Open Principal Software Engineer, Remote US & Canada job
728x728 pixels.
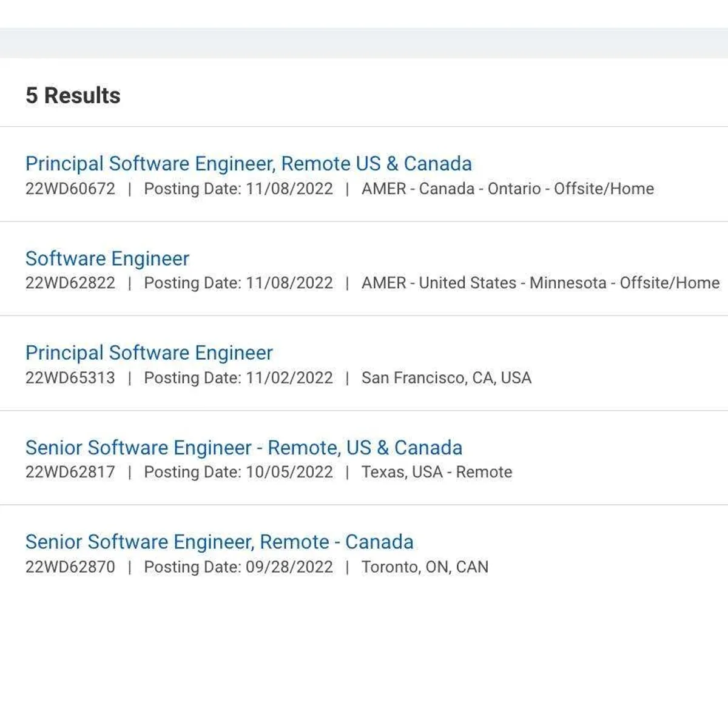(248, 164)
